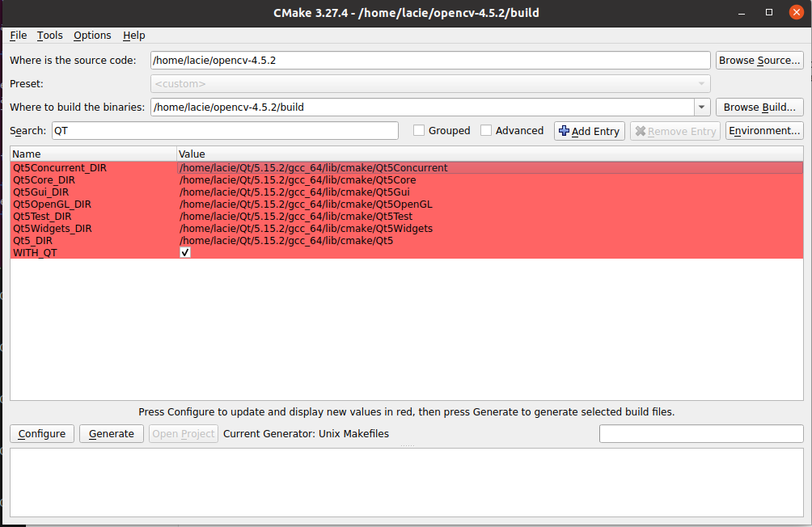Image resolution: width=812 pixels, height=527 pixels.
Task: Enable the Grouped checkbox
Action: point(419,130)
